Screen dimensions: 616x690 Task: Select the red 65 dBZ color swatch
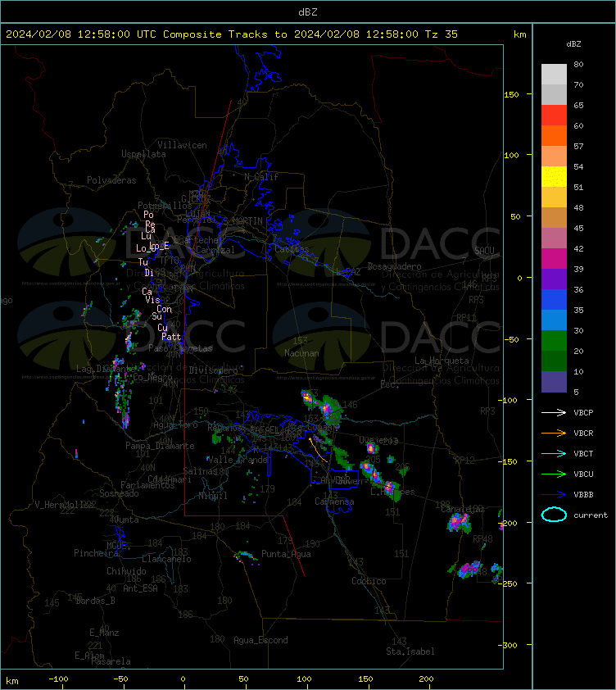pos(554,115)
